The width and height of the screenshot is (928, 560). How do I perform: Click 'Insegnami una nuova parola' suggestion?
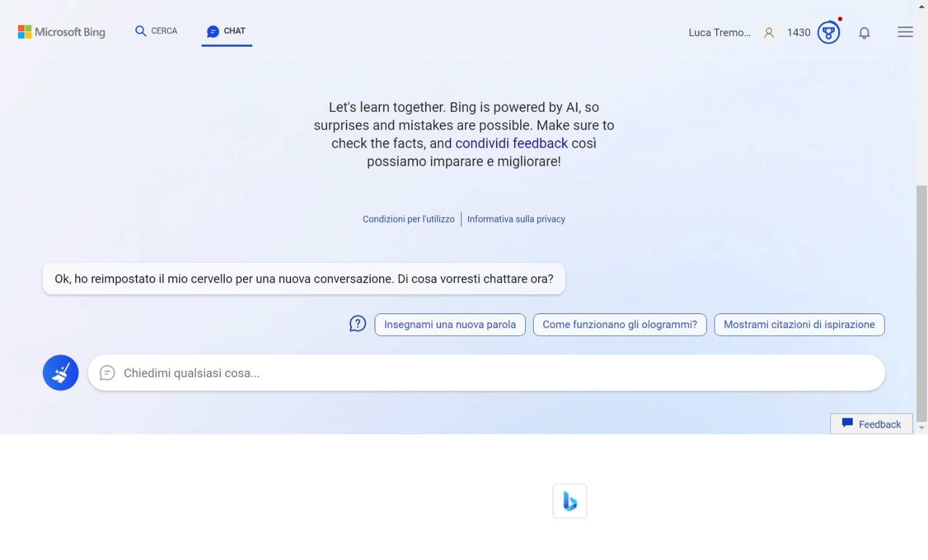pyautogui.click(x=450, y=325)
